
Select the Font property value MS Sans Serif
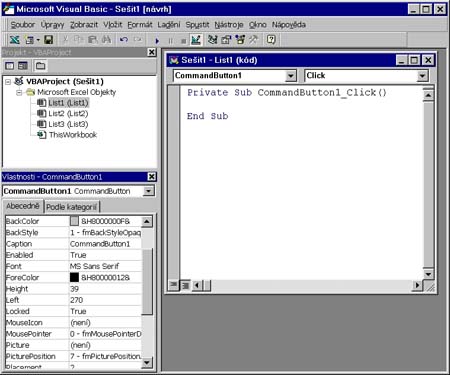click(94, 266)
